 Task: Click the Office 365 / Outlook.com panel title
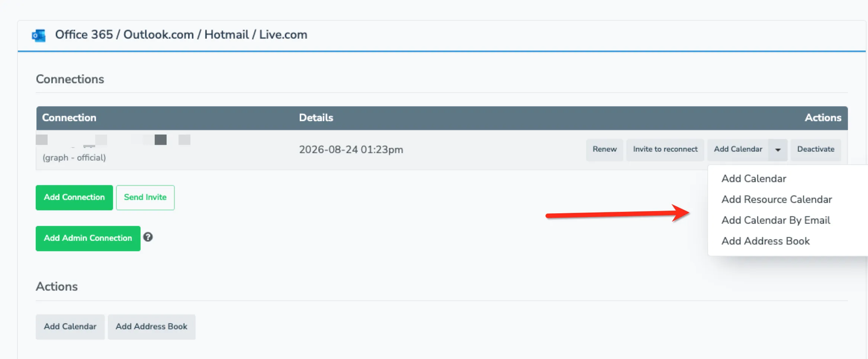coord(181,35)
